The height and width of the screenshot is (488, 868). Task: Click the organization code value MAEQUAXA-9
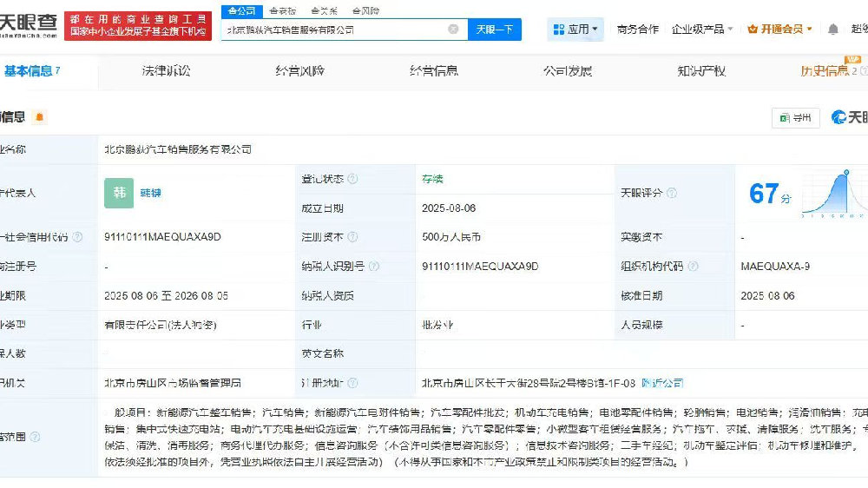pos(775,267)
